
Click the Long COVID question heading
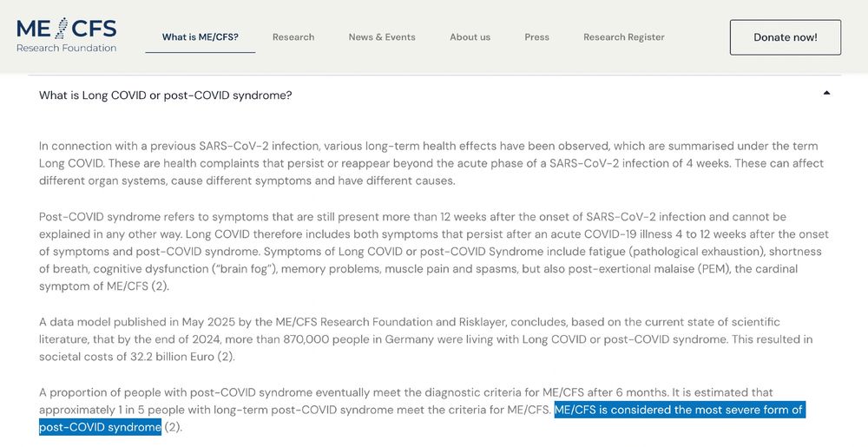coord(165,95)
